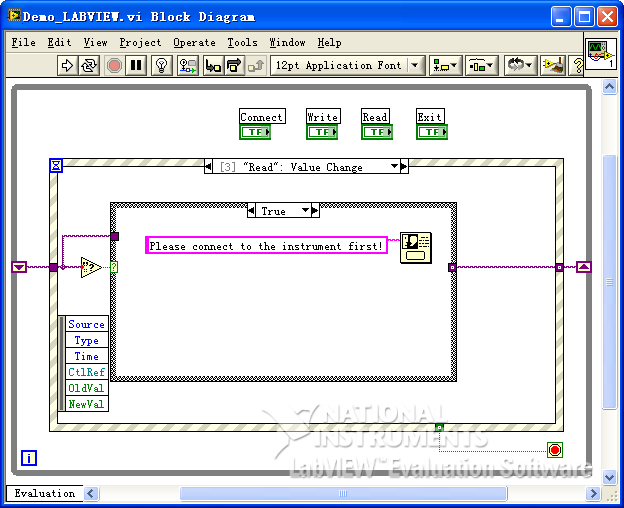Click Step Into button
The width and height of the screenshot is (624, 508).
(x=213, y=65)
